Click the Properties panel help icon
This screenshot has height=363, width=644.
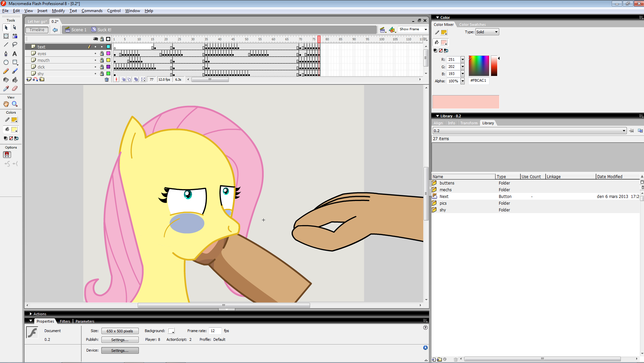[425, 327]
